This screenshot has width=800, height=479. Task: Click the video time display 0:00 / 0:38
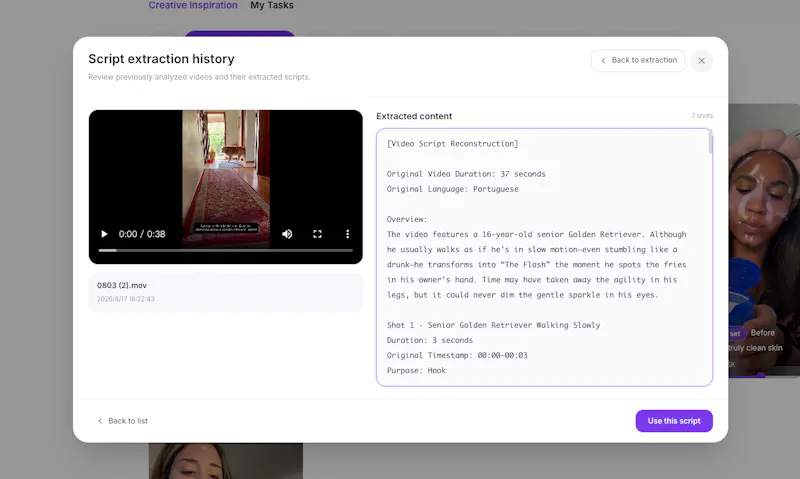[142, 234]
